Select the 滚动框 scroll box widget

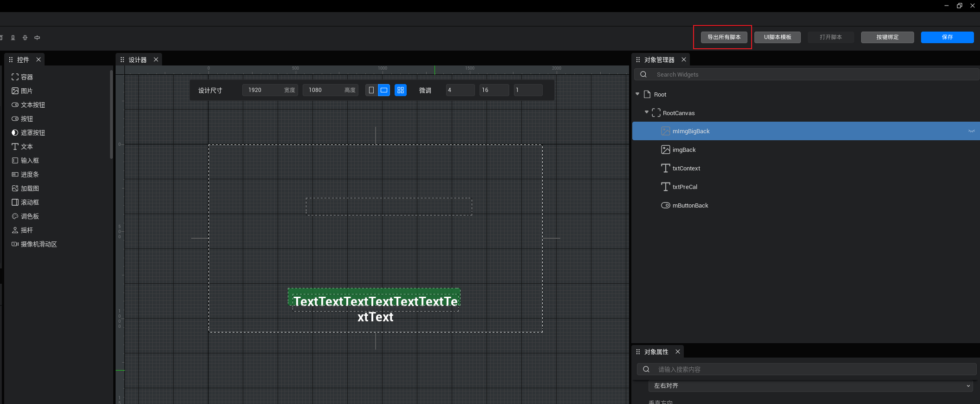pyautogui.click(x=26, y=202)
